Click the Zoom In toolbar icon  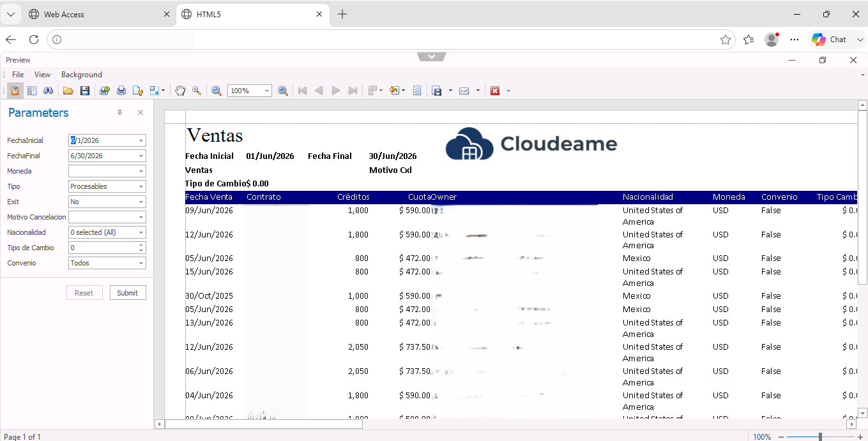(x=283, y=91)
